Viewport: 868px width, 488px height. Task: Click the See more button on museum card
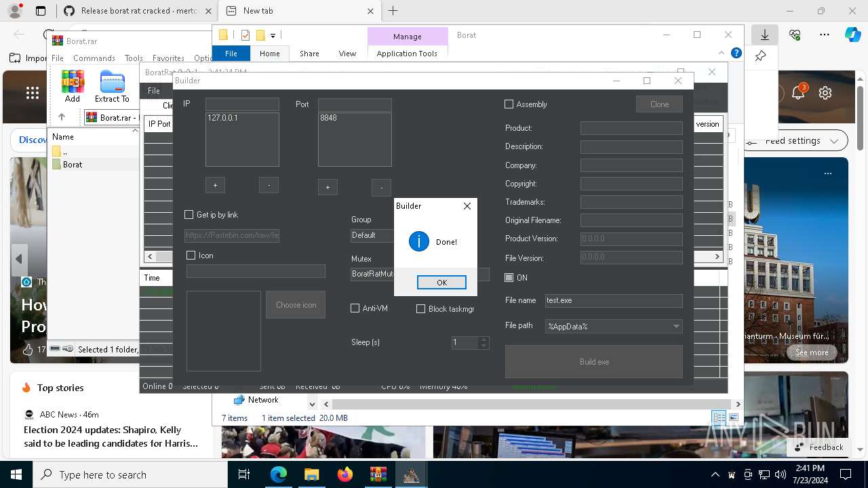812,352
